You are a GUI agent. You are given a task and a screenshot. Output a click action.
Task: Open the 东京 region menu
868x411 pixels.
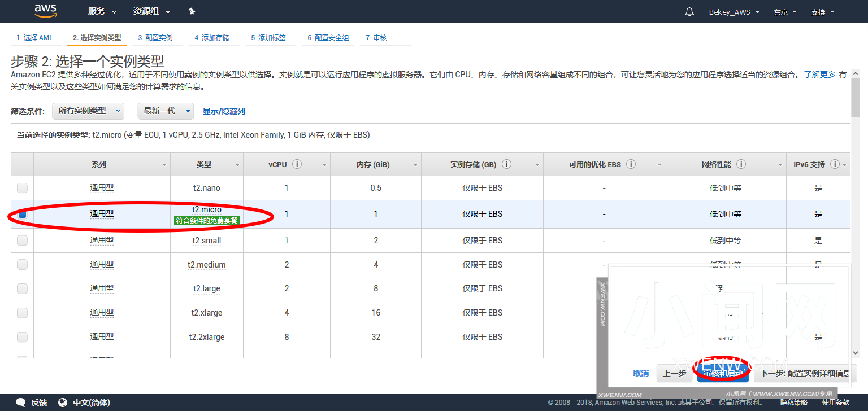(785, 12)
